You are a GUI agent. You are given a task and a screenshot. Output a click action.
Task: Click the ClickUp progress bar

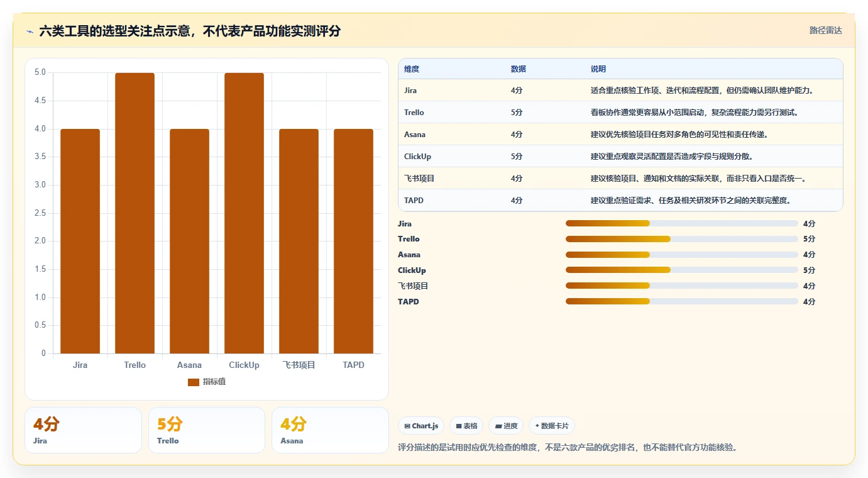click(682, 270)
